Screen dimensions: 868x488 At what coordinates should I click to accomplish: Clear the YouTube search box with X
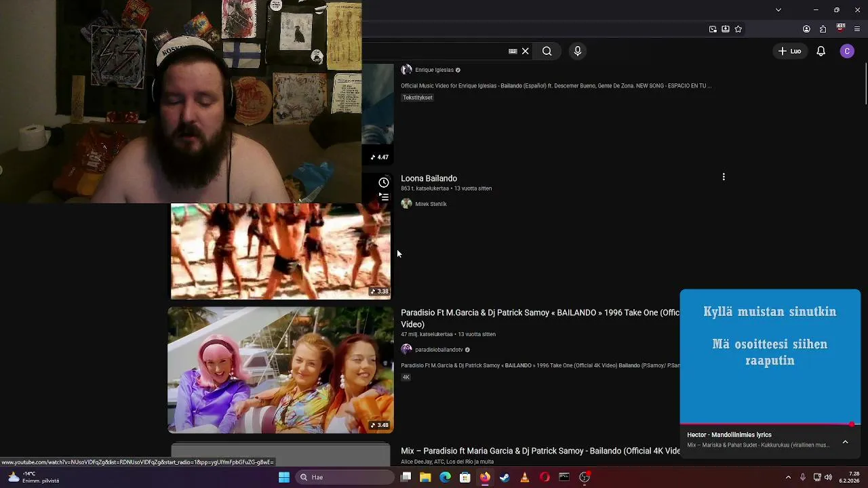526,51
